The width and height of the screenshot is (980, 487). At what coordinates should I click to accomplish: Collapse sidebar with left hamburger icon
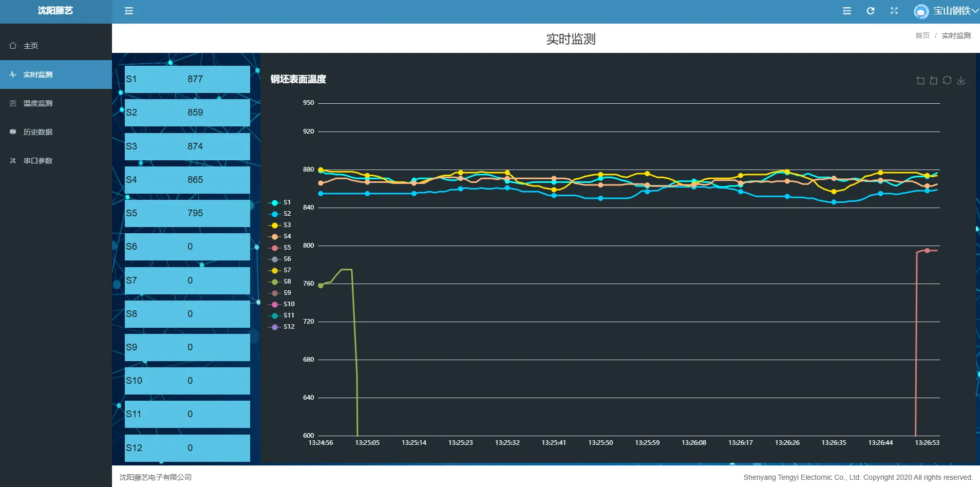point(129,11)
